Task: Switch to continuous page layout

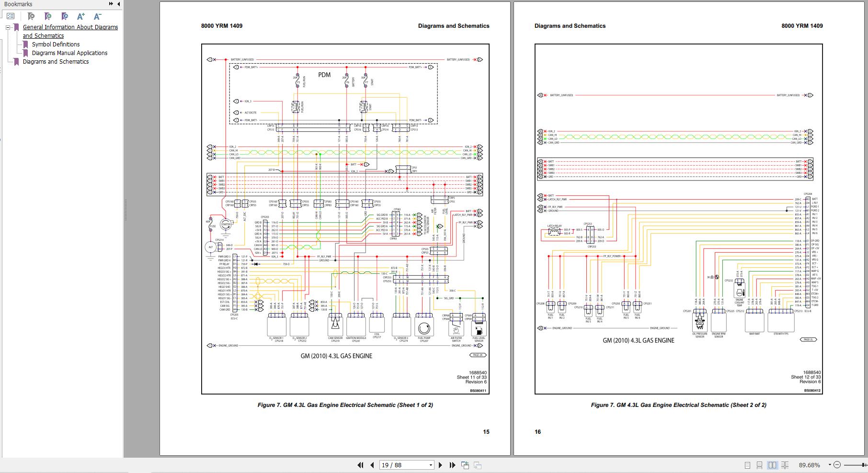Action: tap(760, 465)
